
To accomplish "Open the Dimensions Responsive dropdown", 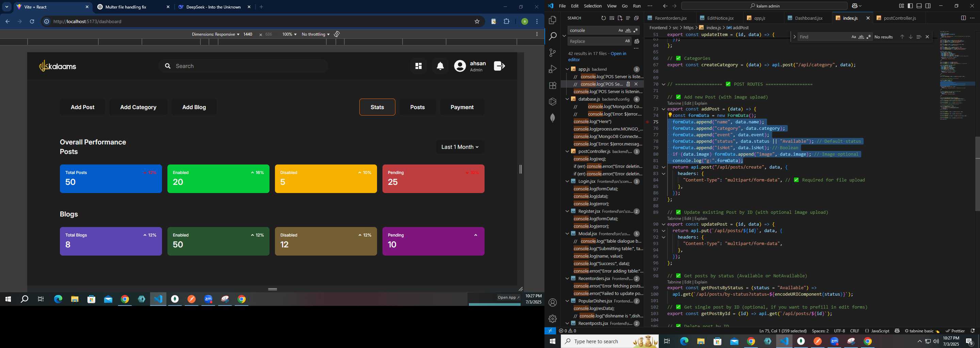I will (215, 34).
